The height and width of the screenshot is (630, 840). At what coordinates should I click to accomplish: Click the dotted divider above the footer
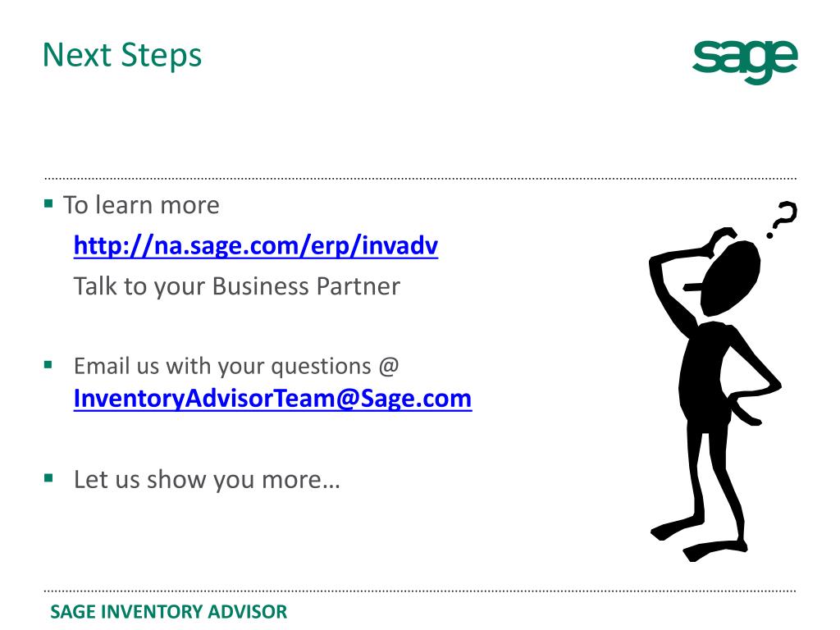(x=421, y=591)
